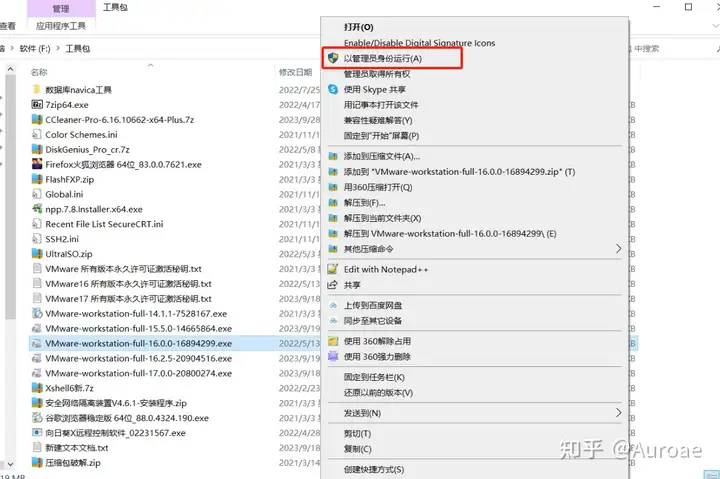Click the npp.7.8.Installer.x64.exe icon
Viewport: 720px width, 479px height.
click(x=37, y=209)
